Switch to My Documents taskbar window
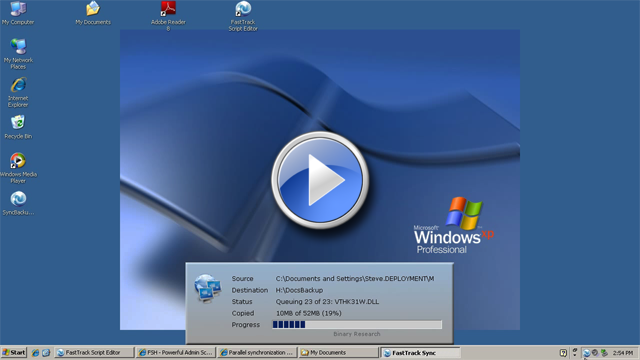The width and height of the screenshot is (640, 360). pos(339,352)
